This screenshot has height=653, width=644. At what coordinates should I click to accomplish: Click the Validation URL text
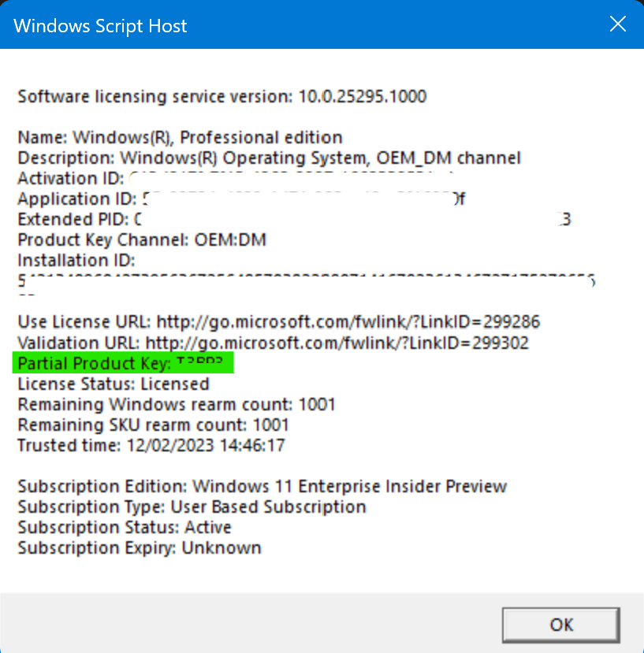coord(273,343)
